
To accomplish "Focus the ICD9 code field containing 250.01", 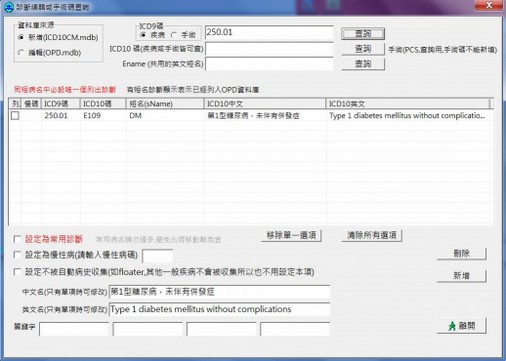I will click(269, 33).
